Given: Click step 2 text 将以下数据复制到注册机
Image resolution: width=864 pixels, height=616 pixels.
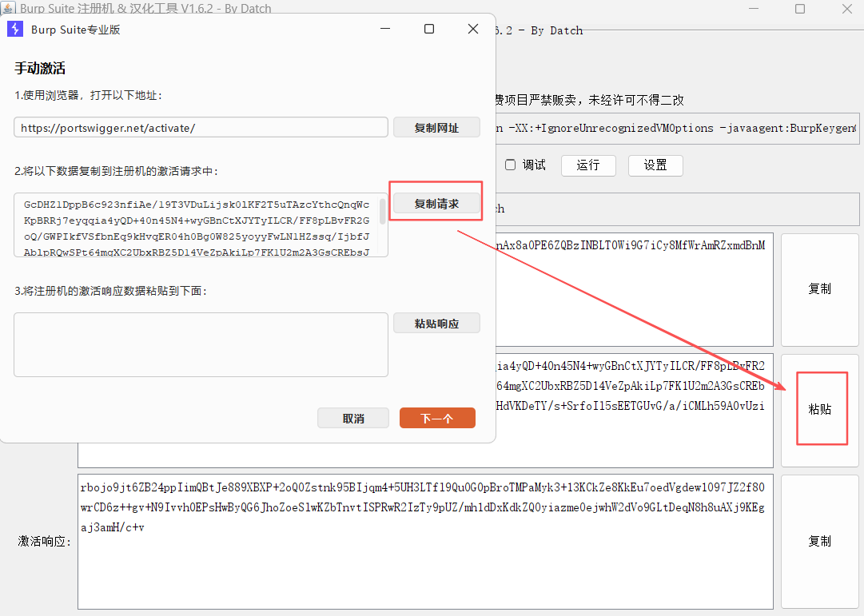Looking at the screenshot, I should point(116,171).
